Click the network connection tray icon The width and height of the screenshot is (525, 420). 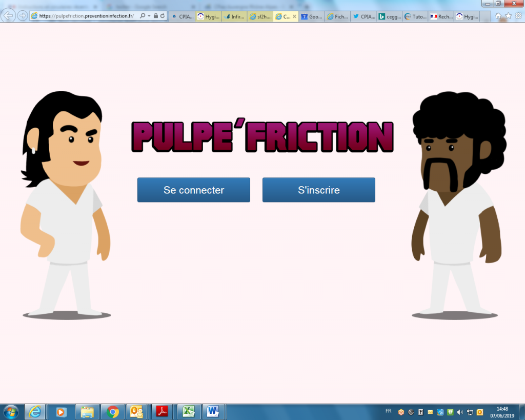click(470, 412)
